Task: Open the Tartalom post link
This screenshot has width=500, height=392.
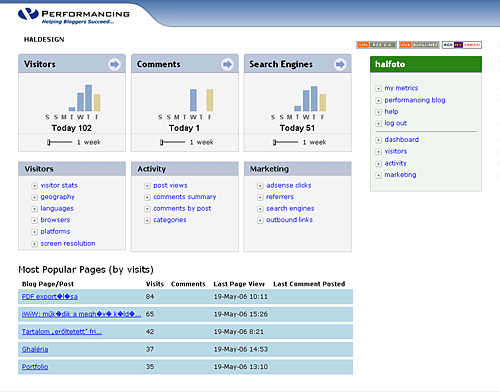Action: 62,332
